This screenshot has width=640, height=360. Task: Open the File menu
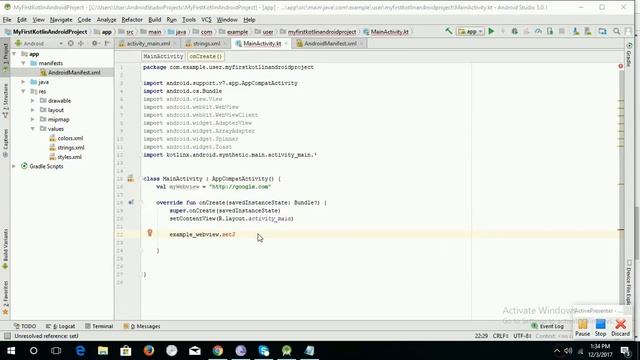(x=7, y=20)
